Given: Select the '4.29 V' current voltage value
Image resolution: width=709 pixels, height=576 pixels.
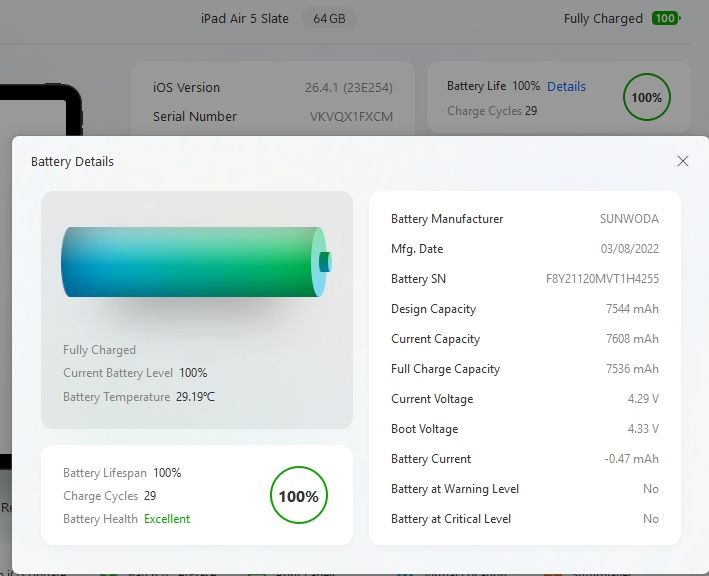Looking at the screenshot, I should [x=643, y=399].
